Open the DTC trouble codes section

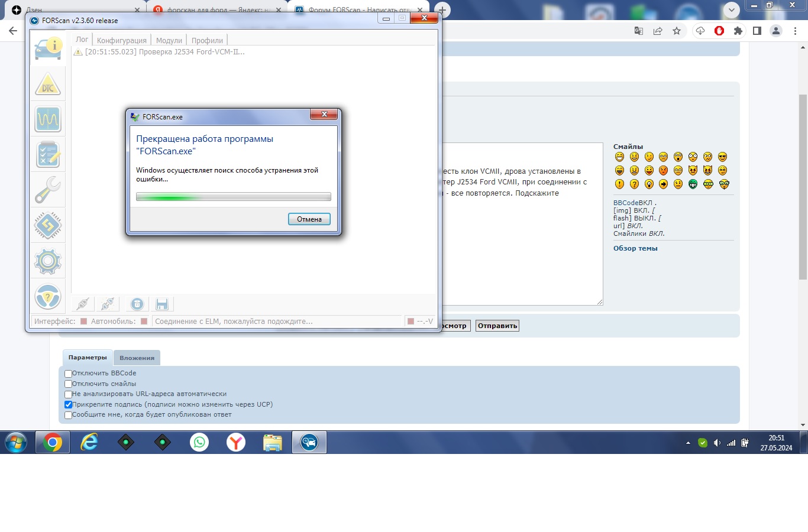click(48, 85)
